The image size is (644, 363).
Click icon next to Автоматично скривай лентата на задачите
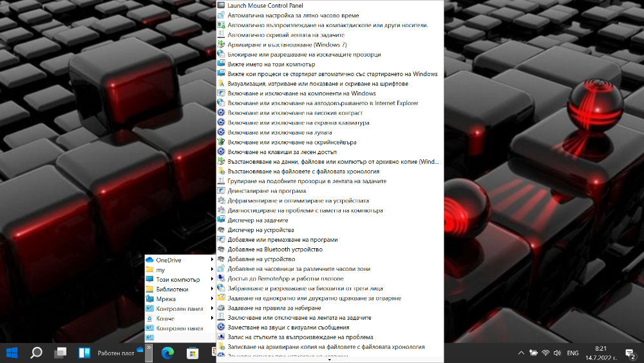(x=221, y=35)
